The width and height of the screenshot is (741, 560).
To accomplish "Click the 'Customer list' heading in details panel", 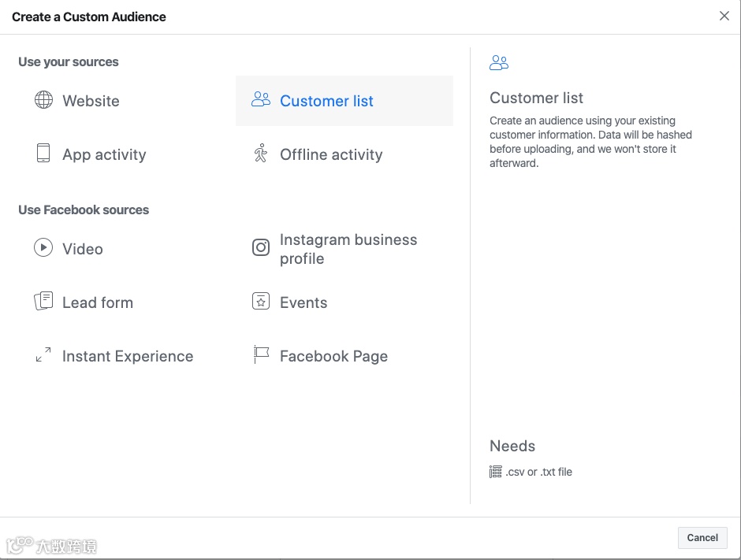I will point(536,98).
